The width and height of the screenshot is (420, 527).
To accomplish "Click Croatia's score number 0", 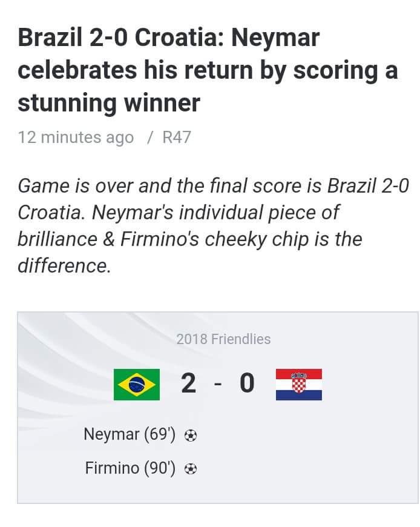I will pos(247,383).
